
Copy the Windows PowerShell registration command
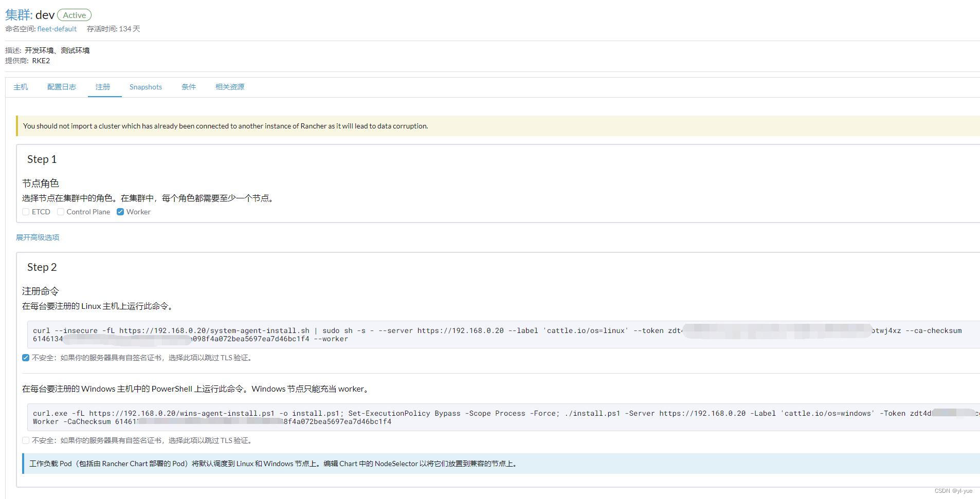(x=503, y=417)
